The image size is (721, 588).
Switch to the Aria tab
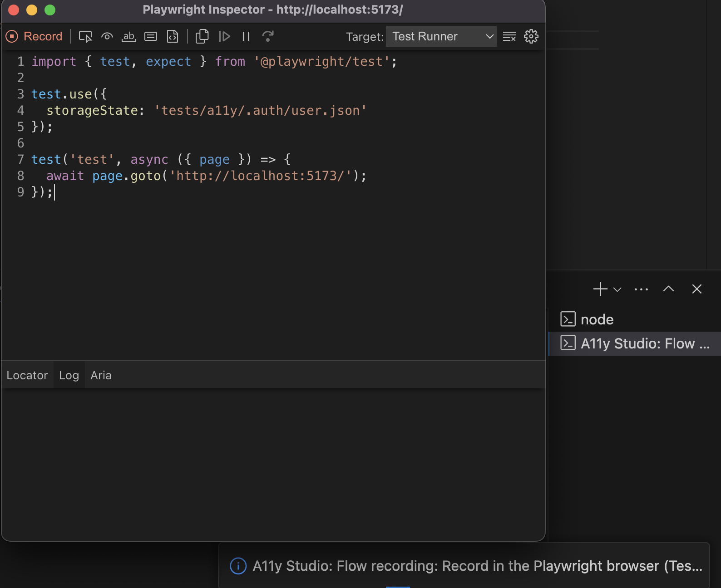click(101, 375)
